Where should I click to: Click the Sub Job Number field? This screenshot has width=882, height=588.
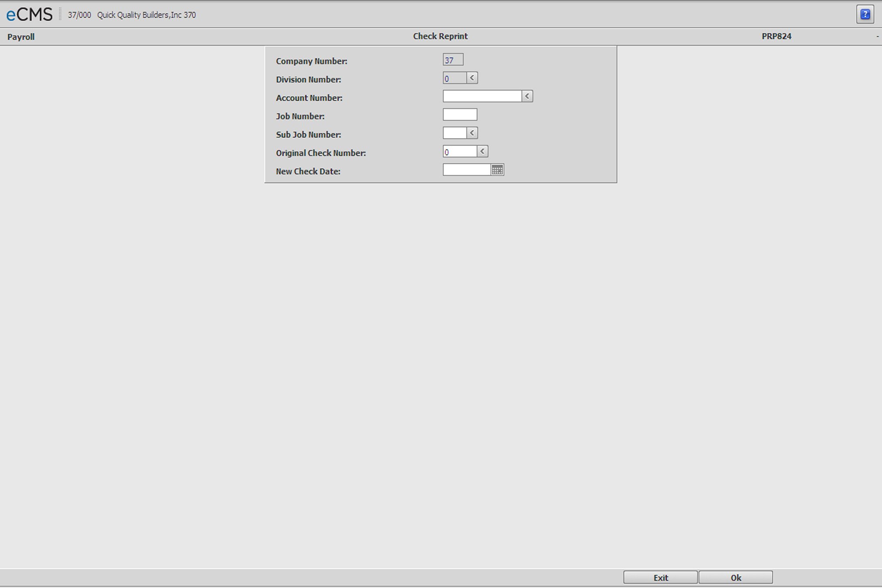[454, 133]
